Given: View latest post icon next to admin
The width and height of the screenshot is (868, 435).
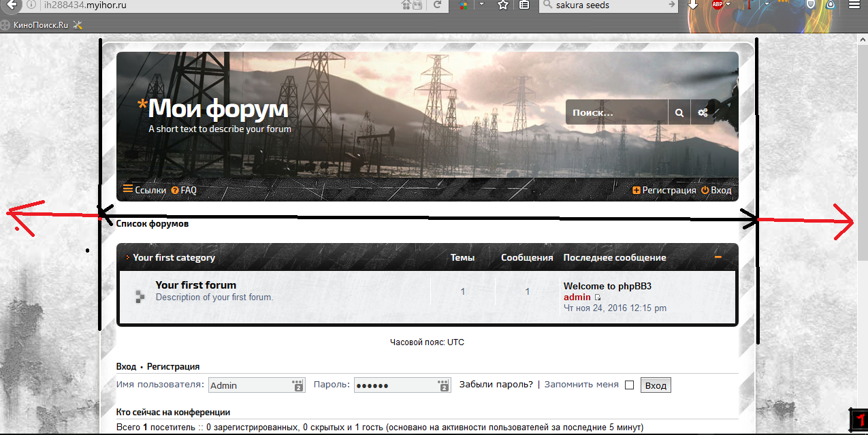Looking at the screenshot, I should [598, 297].
